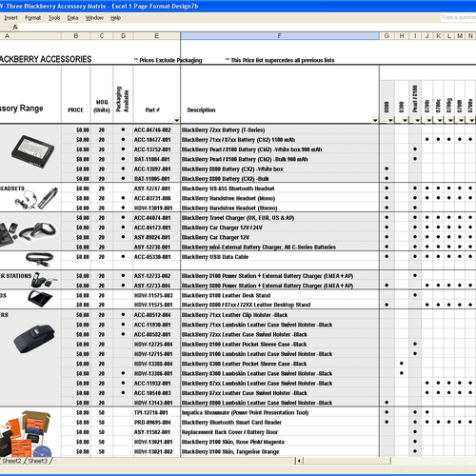476x476 pixels.
Task: Open the Window menu
Action: click(x=94, y=18)
